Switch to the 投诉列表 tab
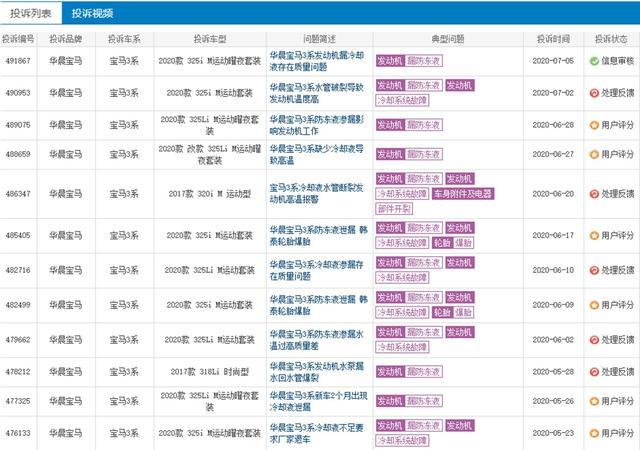The image size is (640, 450). click(31, 13)
